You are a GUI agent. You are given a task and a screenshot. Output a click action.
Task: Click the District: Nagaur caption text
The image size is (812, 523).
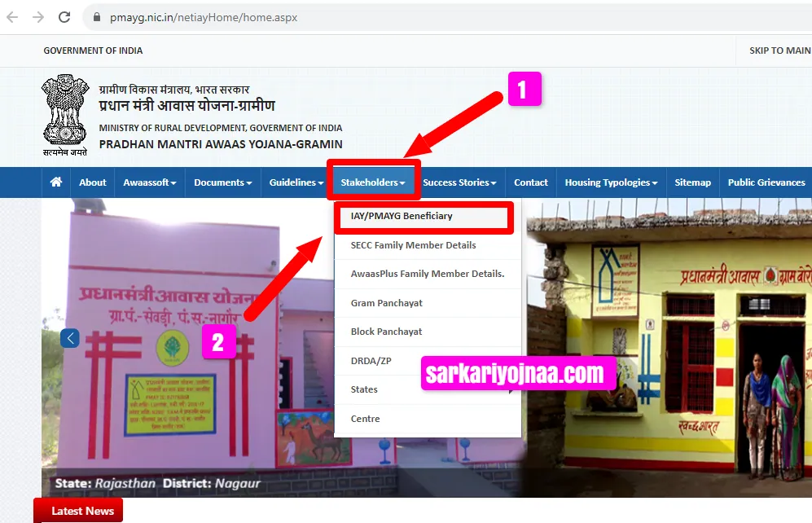(x=211, y=483)
